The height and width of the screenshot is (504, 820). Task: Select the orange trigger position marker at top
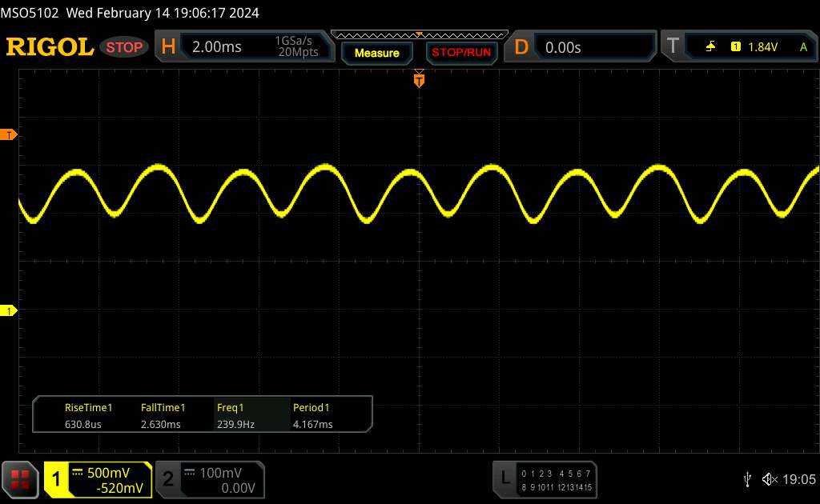tap(419, 79)
